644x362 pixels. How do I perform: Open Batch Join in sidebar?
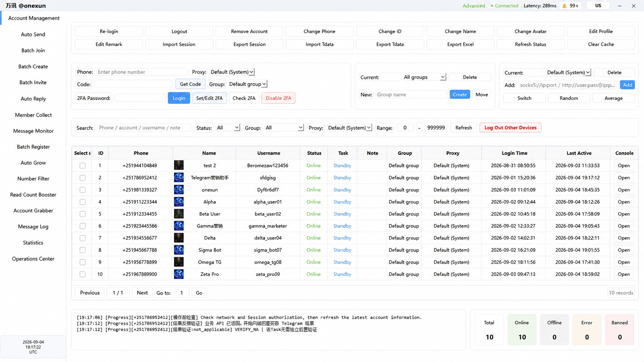point(33,50)
